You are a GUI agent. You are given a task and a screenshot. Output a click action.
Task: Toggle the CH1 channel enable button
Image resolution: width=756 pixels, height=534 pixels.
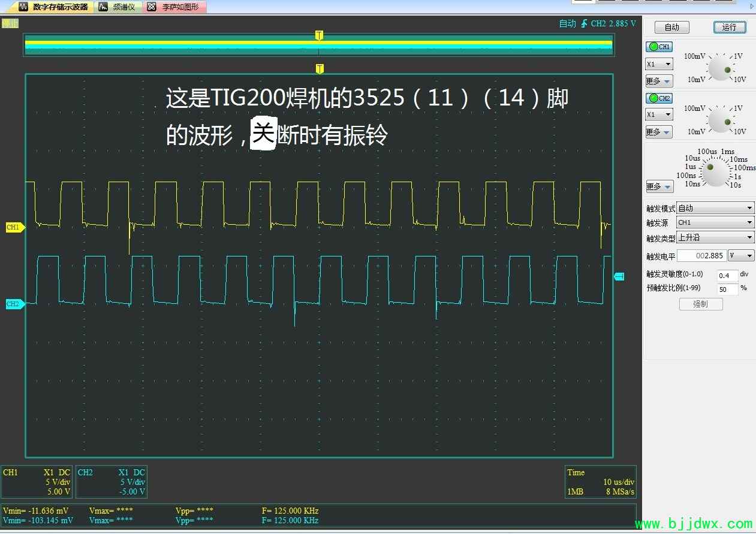tap(659, 47)
